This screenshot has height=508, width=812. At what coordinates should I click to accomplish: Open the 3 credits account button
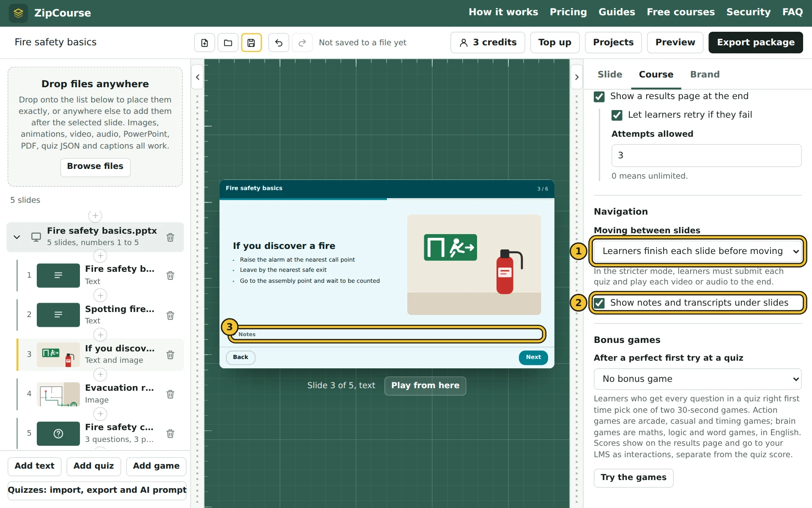[x=488, y=42]
